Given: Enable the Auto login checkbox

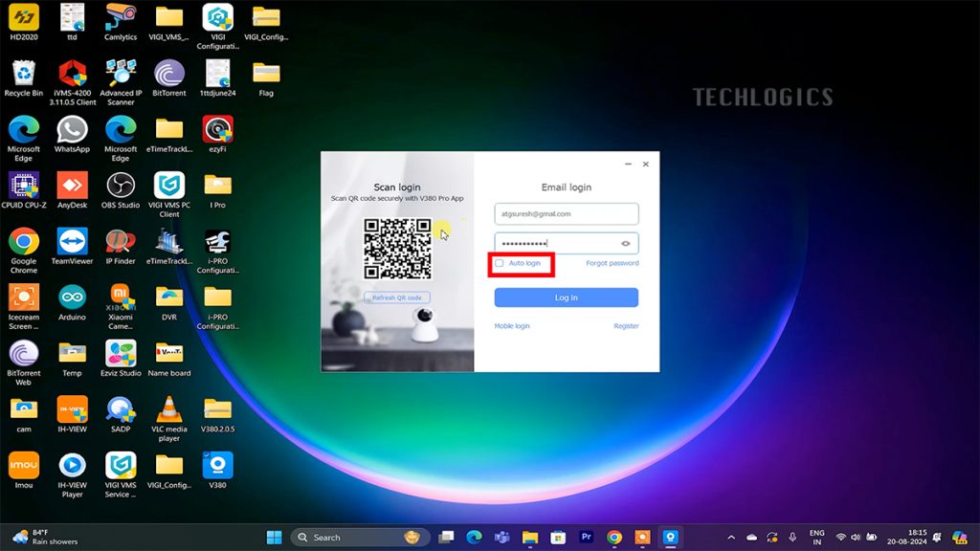Looking at the screenshot, I should [500, 263].
